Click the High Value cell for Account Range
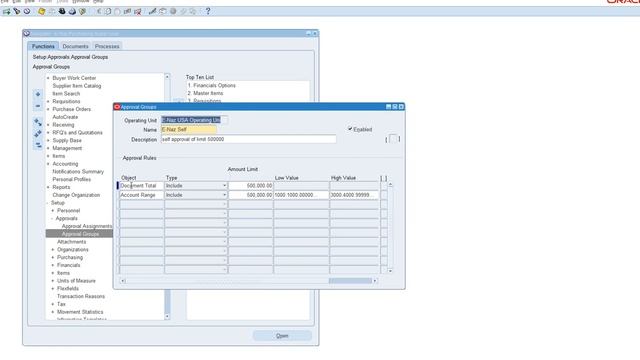Image resolution: width=640 pixels, height=360 pixels. click(354, 195)
